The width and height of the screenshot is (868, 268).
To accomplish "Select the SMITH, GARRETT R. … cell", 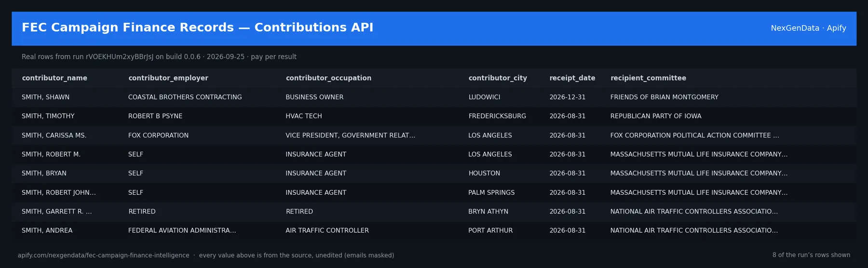I will pos(57,212).
